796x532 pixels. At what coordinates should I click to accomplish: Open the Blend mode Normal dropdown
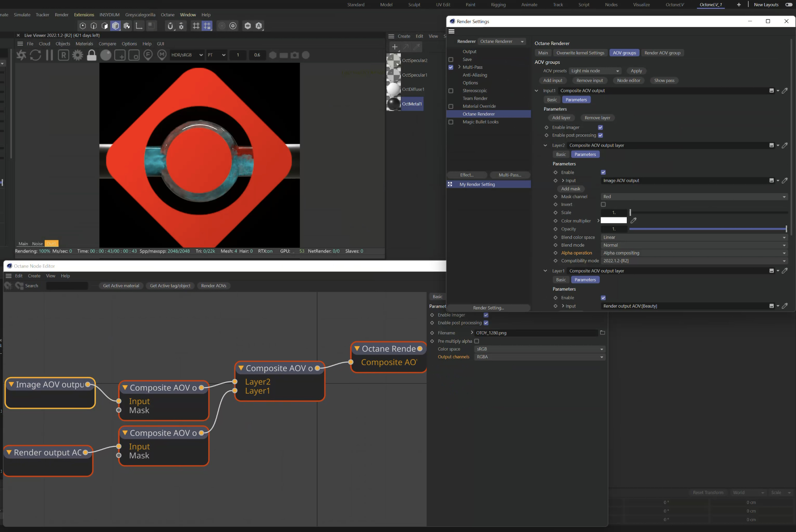(x=694, y=245)
